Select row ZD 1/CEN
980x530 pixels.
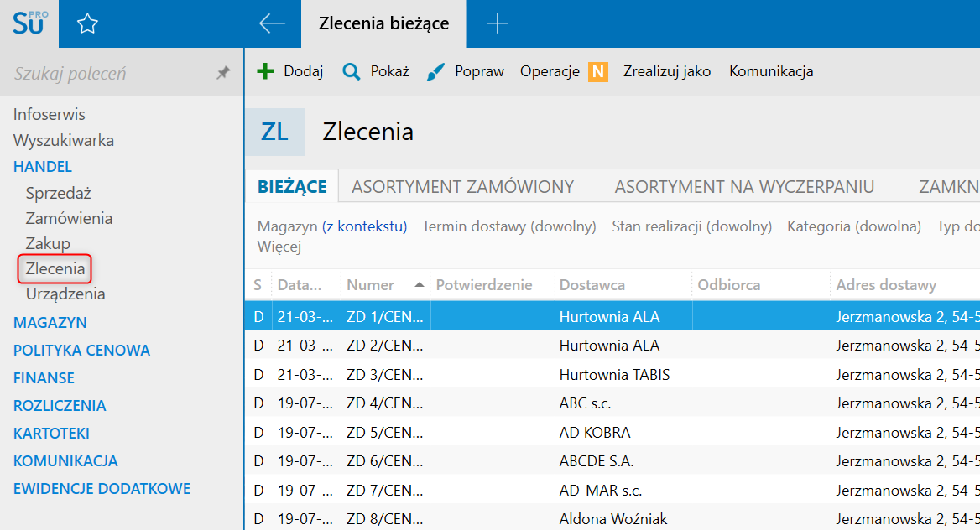pyautogui.click(x=612, y=316)
